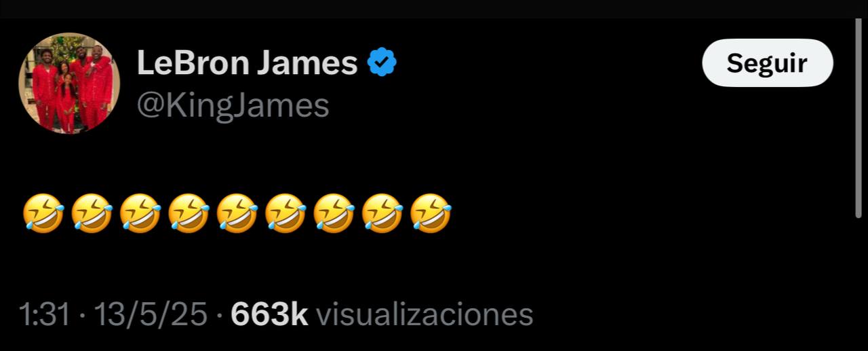Click the 13/5/25 post date
The height and width of the screenshot is (351, 868).
(151, 315)
